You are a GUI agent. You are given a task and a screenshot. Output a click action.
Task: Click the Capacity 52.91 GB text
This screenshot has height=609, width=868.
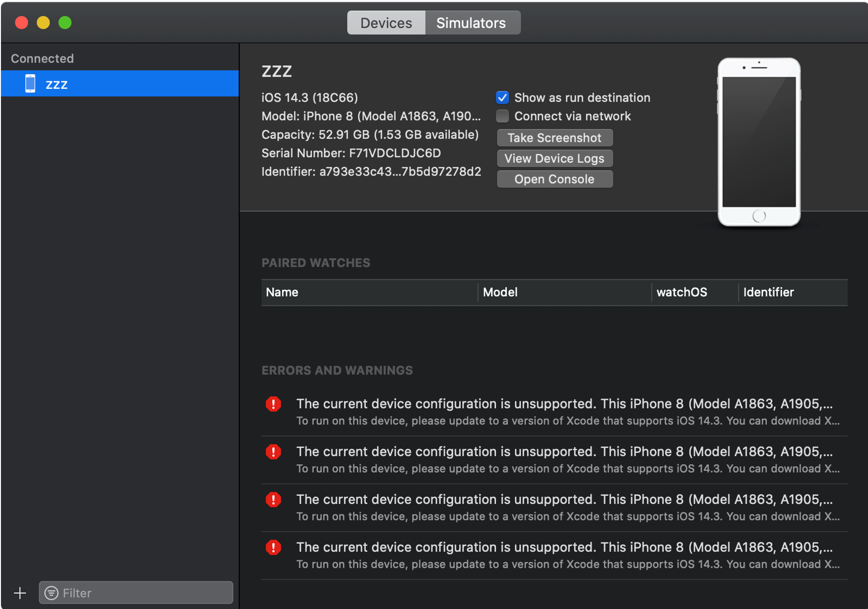[x=370, y=135]
